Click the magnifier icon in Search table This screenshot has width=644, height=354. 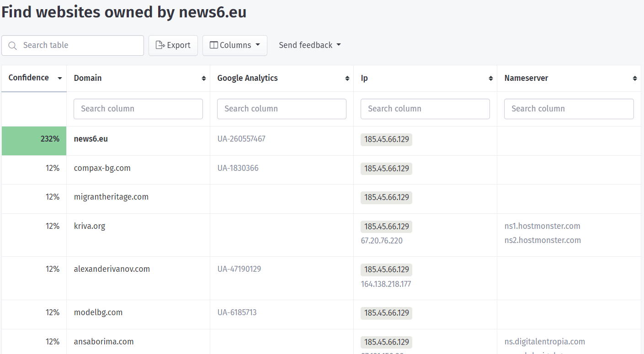click(x=13, y=46)
